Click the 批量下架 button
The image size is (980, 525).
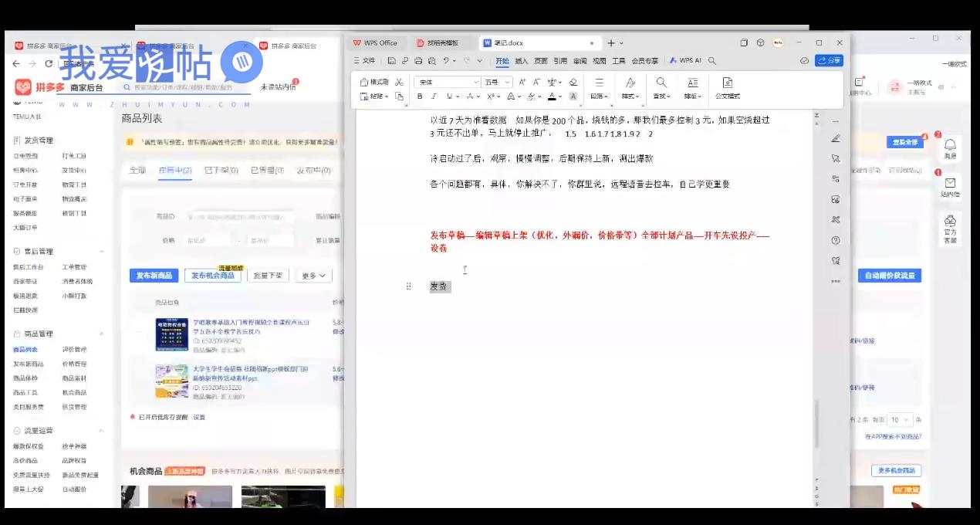[268, 276]
